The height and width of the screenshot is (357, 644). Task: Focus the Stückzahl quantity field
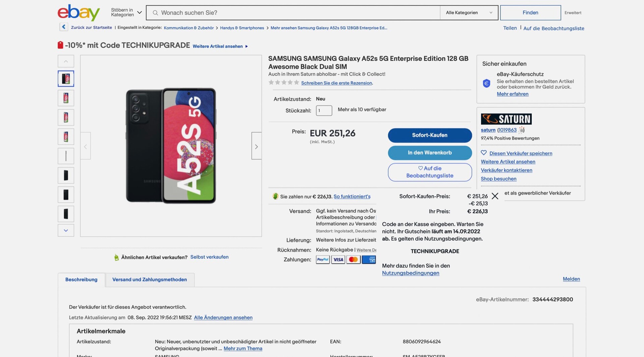(324, 110)
